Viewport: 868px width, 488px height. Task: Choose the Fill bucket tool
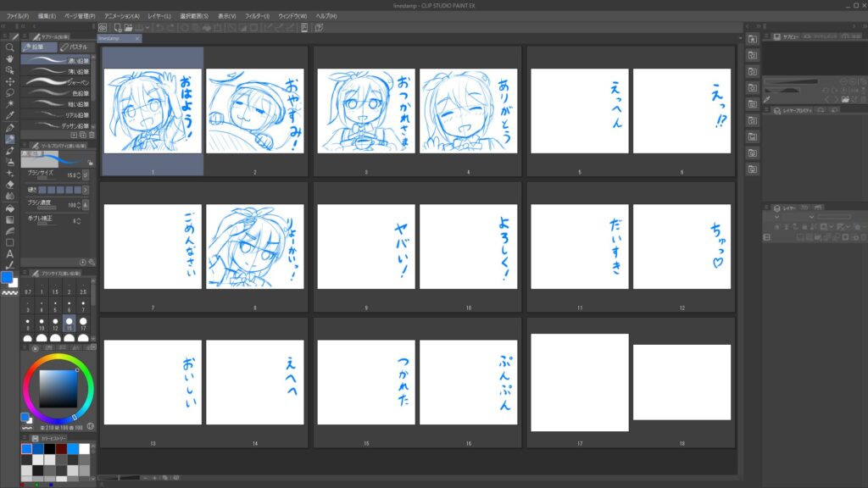pos(10,208)
